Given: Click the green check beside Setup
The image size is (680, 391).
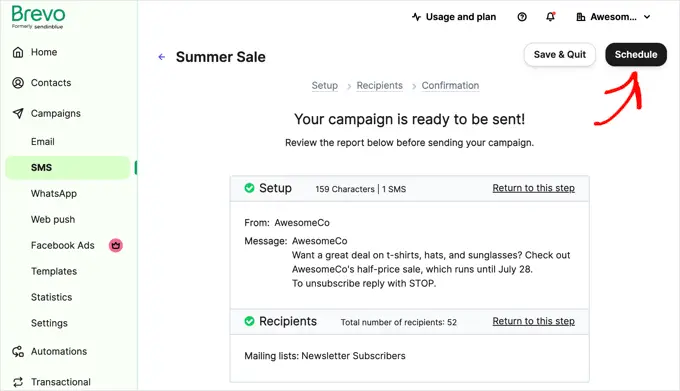Looking at the screenshot, I should click(x=249, y=188).
